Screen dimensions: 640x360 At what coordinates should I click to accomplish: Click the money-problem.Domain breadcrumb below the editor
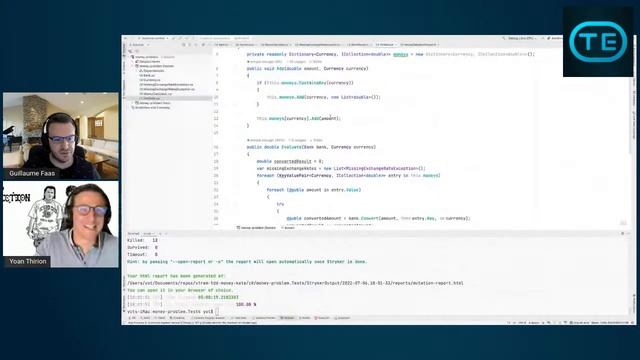pos(256,228)
